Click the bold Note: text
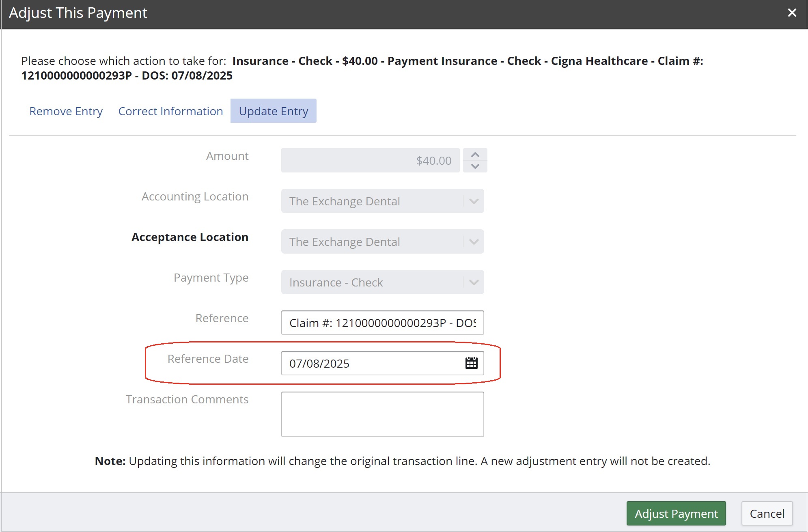The height and width of the screenshot is (532, 808). point(110,461)
